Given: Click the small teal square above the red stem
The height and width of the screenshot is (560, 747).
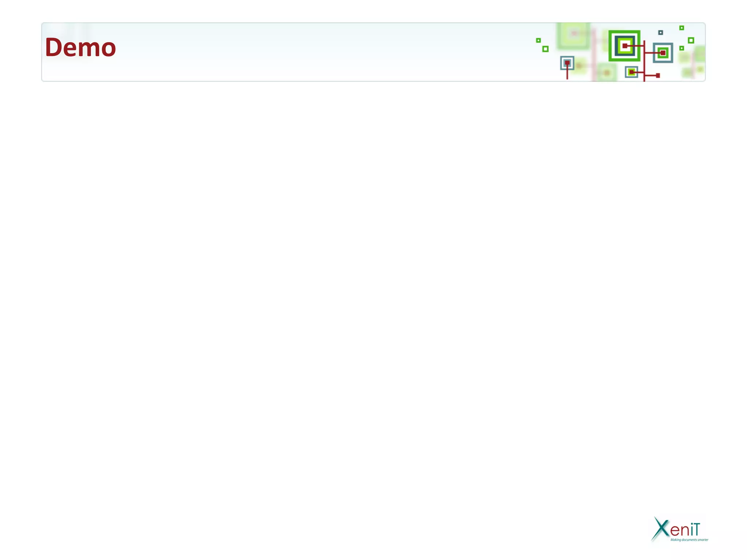Looking at the screenshot, I should click(x=567, y=63).
